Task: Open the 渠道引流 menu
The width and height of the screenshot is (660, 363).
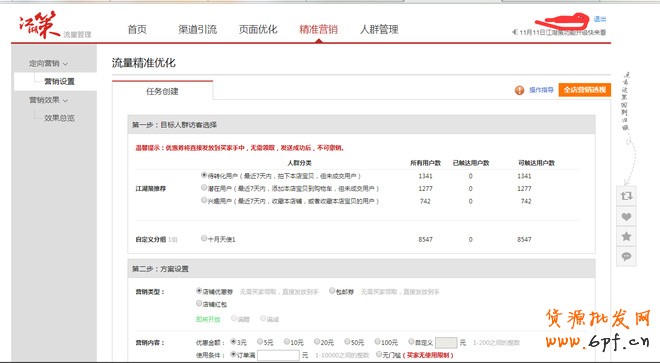Action: point(197,29)
